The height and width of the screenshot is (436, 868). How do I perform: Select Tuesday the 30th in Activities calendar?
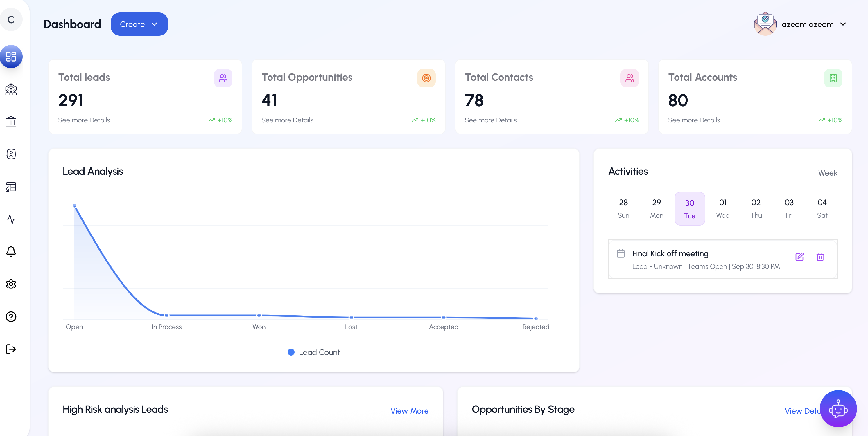689,208
